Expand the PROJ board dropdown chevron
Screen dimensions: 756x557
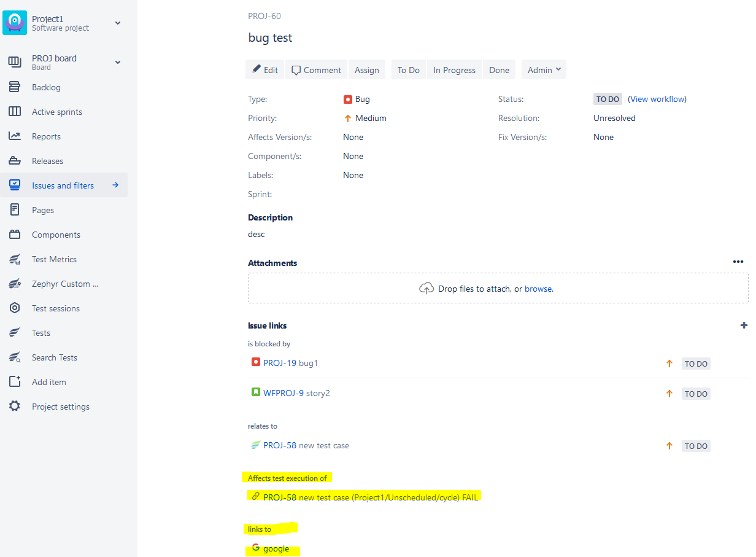click(118, 63)
